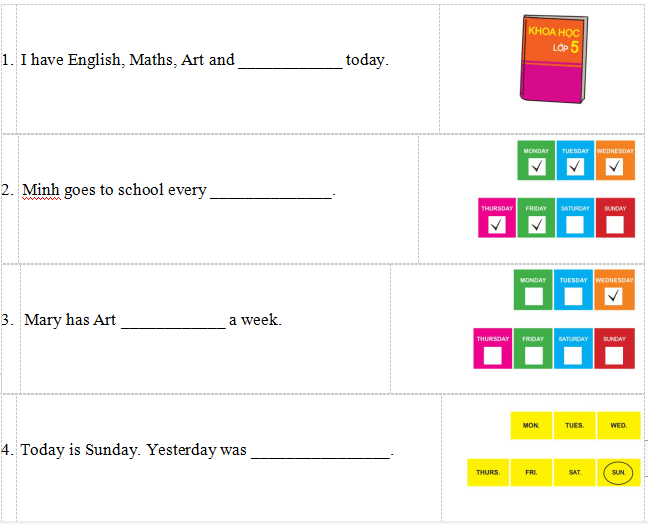This screenshot has height=524, width=648.
Task: Tick the empty Saturday checkbox in question 2
Action: pyautogui.click(x=575, y=224)
